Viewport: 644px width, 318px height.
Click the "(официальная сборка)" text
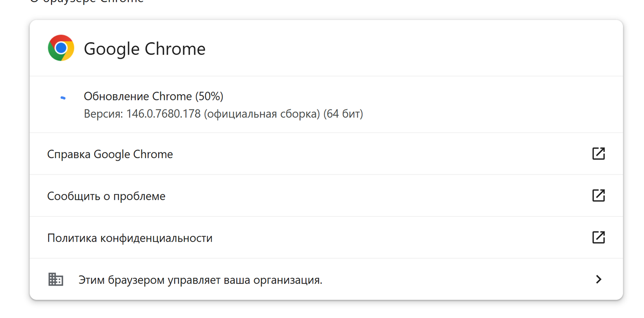(262, 114)
